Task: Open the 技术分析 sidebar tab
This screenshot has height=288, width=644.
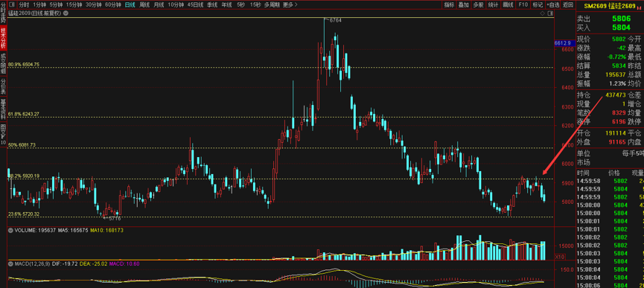Action: pos(3,38)
